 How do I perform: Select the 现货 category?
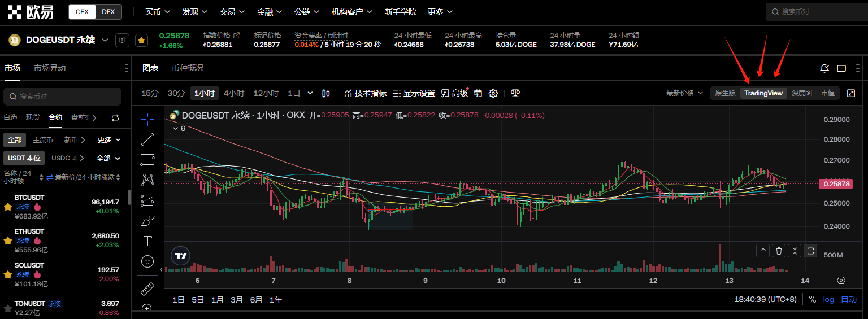point(33,117)
